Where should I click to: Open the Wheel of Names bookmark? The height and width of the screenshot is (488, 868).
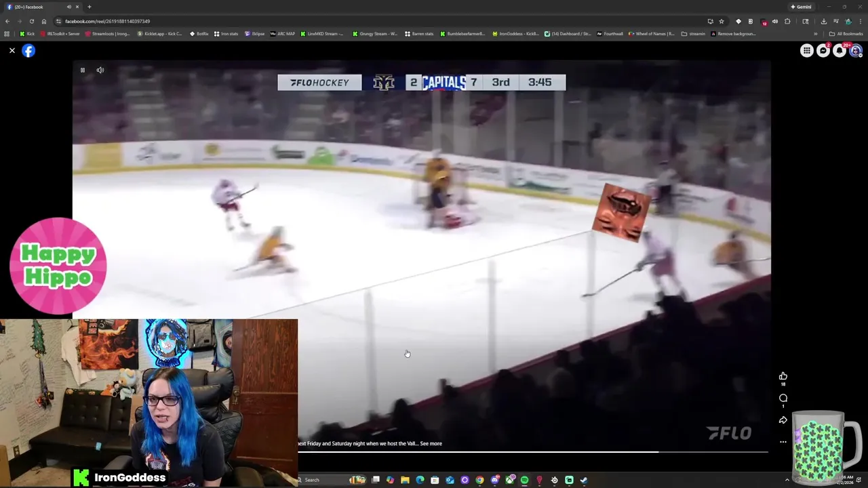tap(651, 33)
